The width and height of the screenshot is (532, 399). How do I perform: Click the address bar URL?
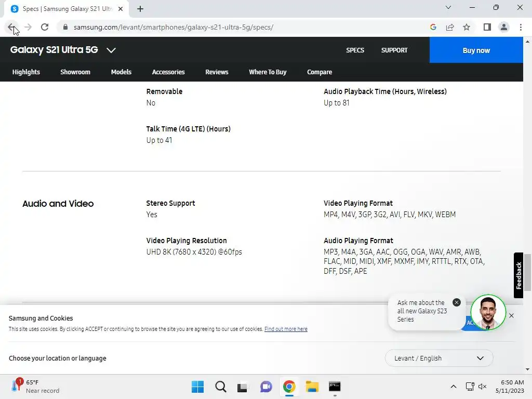174,27
